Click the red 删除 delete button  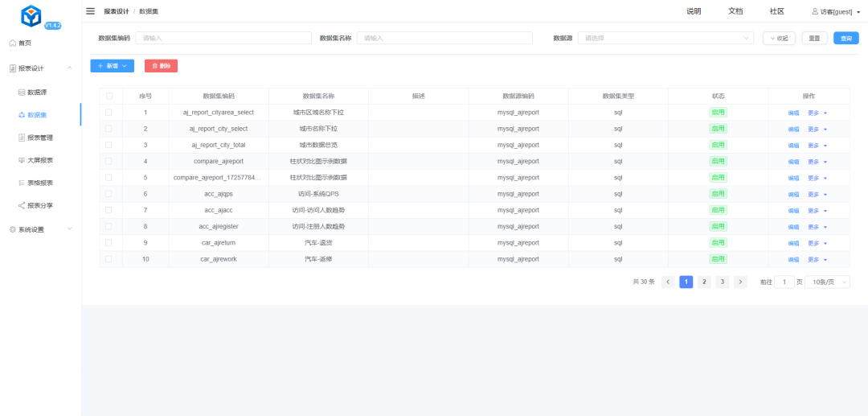tap(161, 66)
